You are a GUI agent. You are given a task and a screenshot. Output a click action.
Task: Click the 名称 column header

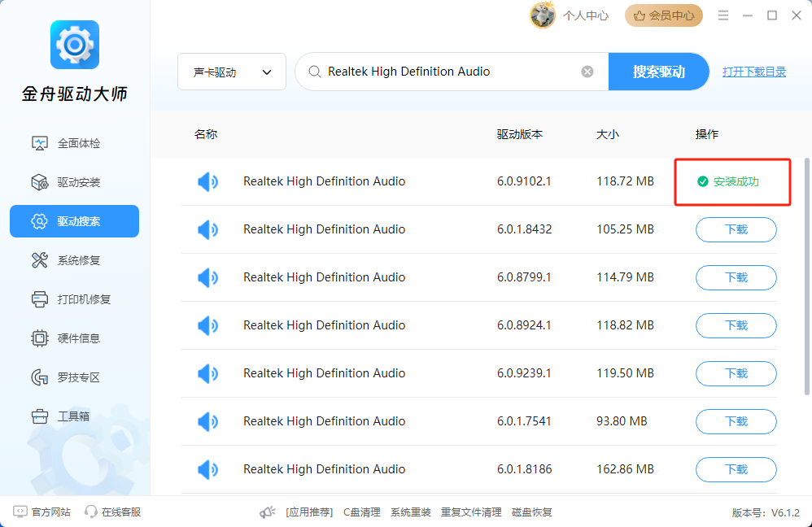[206, 134]
